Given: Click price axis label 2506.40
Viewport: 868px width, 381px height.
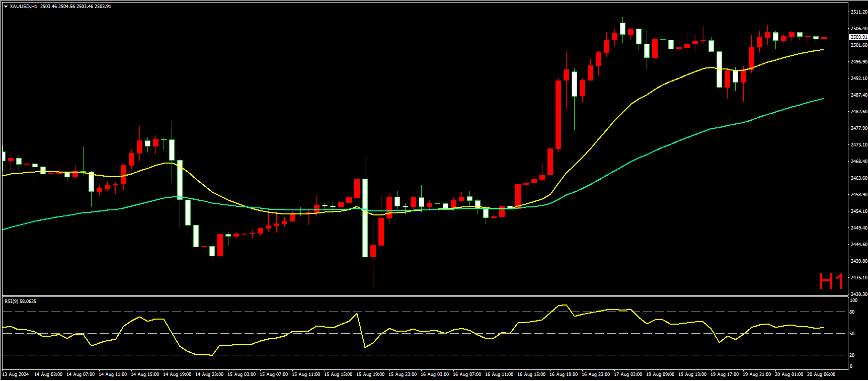Looking at the screenshot, I should 859,29.
